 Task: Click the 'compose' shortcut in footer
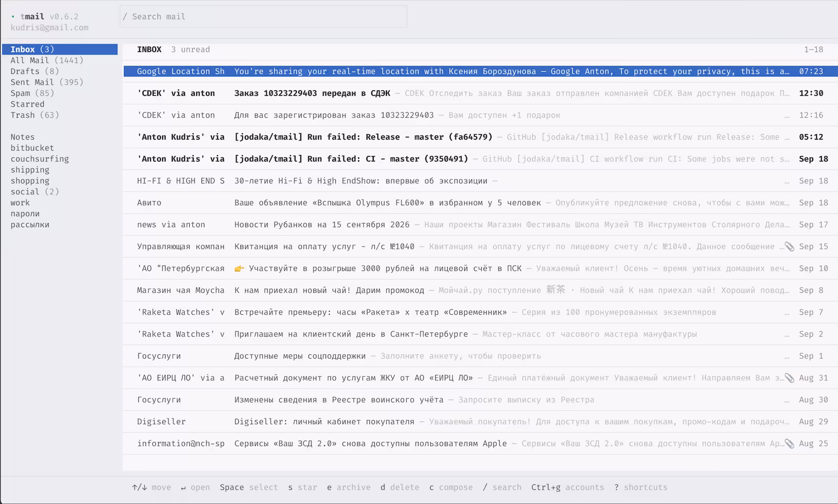click(x=451, y=487)
